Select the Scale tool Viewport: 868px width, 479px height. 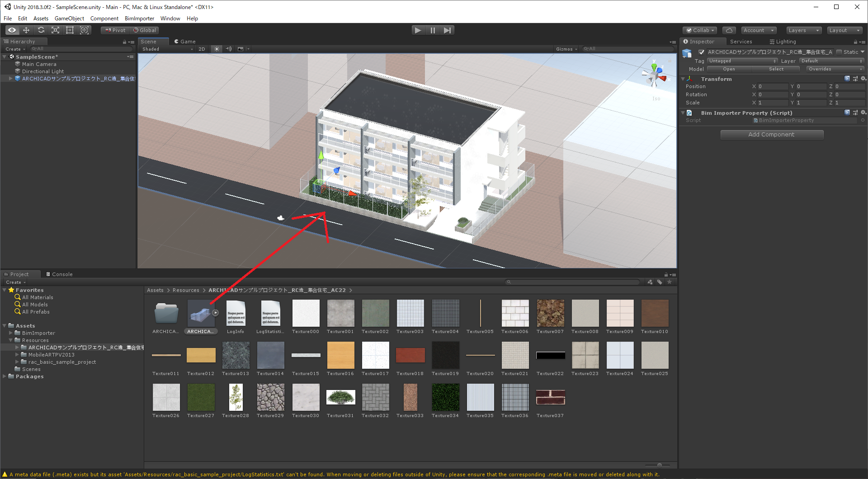coord(55,30)
